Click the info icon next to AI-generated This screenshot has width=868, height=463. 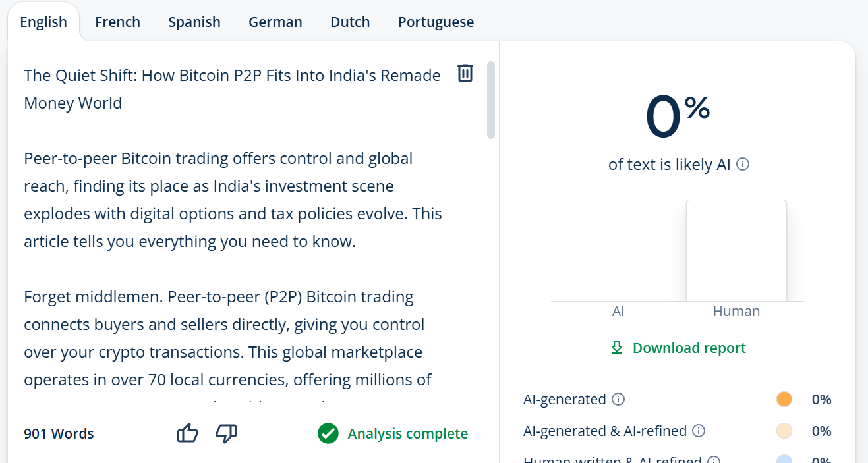tap(618, 399)
